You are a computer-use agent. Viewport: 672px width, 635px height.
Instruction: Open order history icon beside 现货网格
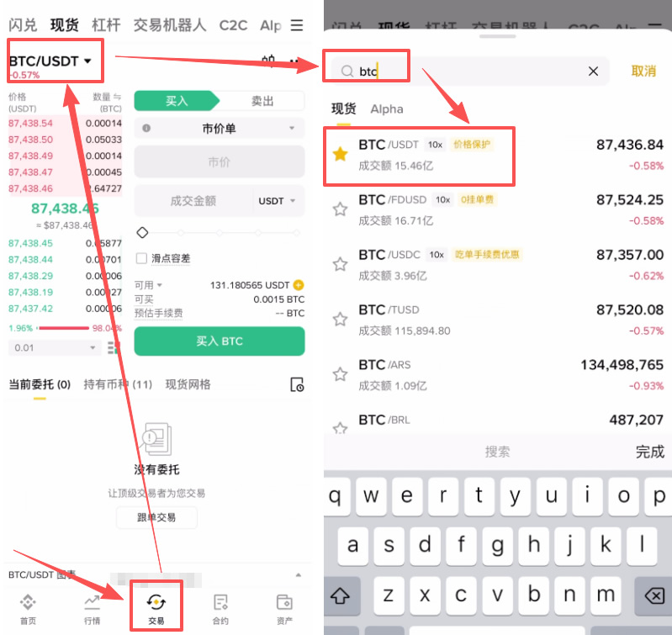296,384
